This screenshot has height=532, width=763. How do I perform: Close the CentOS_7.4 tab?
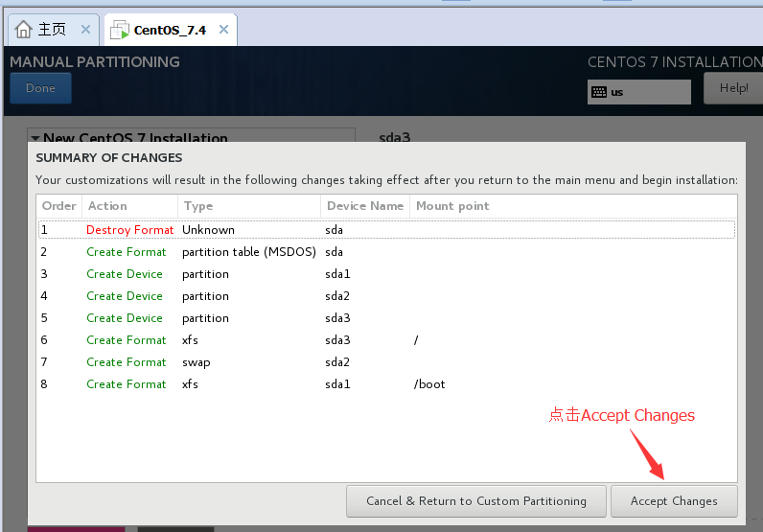pyautogui.click(x=224, y=29)
